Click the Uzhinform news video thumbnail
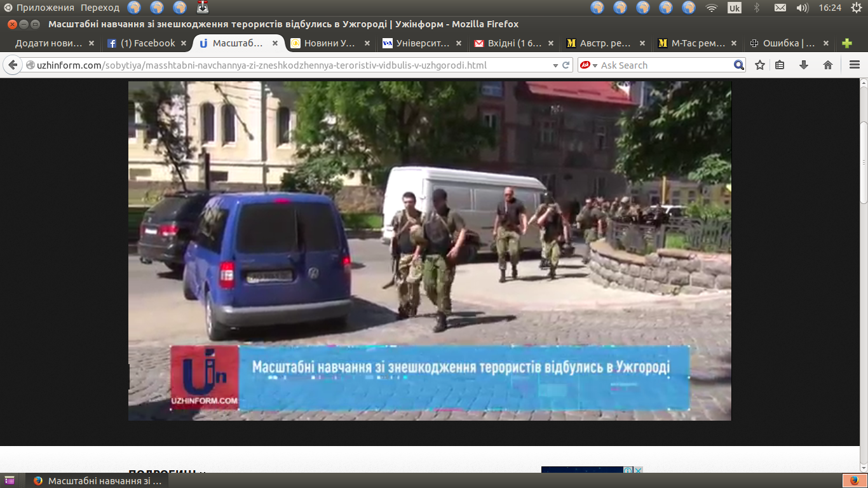This screenshot has height=488, width=868. (x=430, y=250)
